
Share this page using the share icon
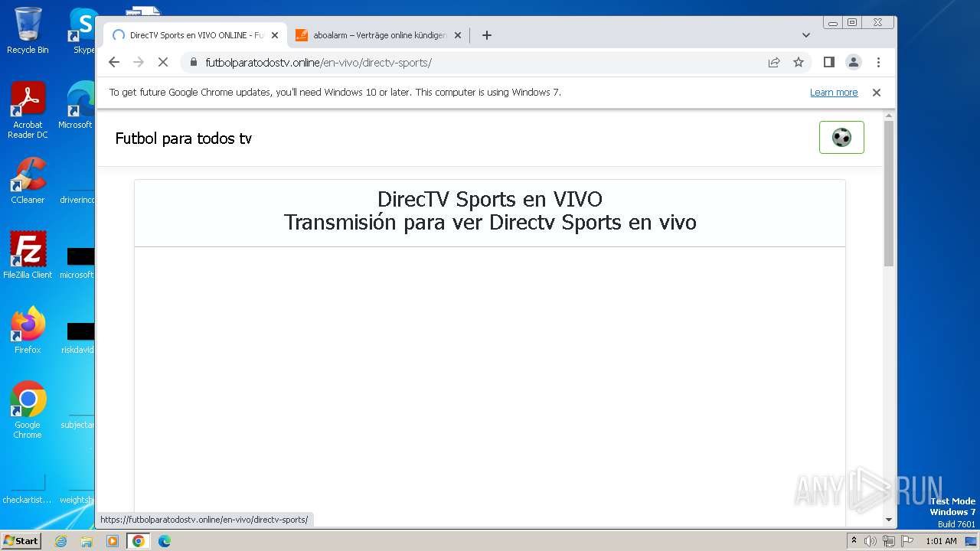click(774, 62)
